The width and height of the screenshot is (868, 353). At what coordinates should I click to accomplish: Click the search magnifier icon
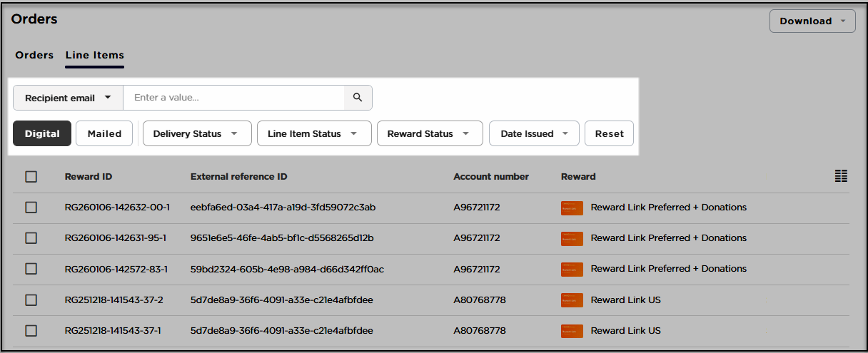tap(358, 98)
